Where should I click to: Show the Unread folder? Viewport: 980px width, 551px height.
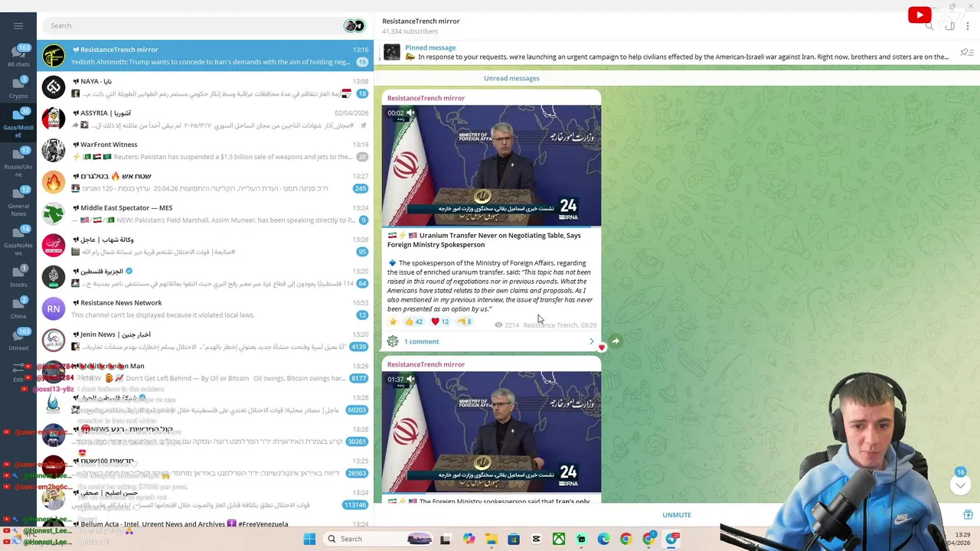(18, 339)
